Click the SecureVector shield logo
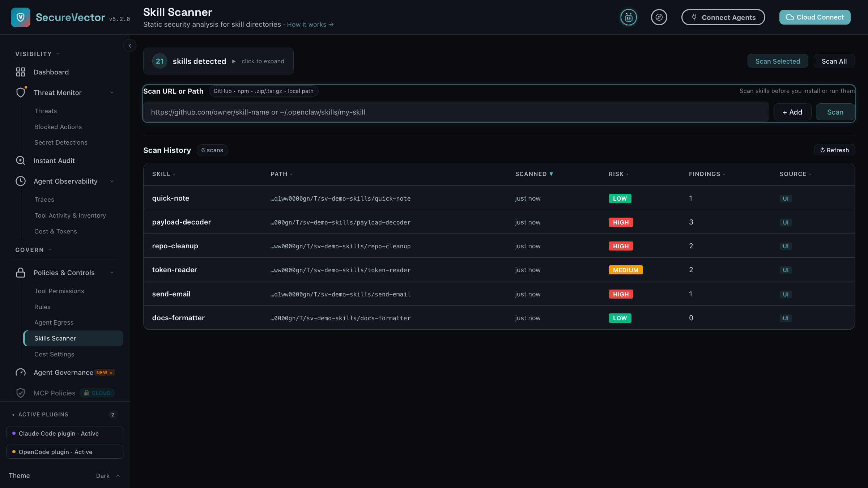 [x=21, y=17]
